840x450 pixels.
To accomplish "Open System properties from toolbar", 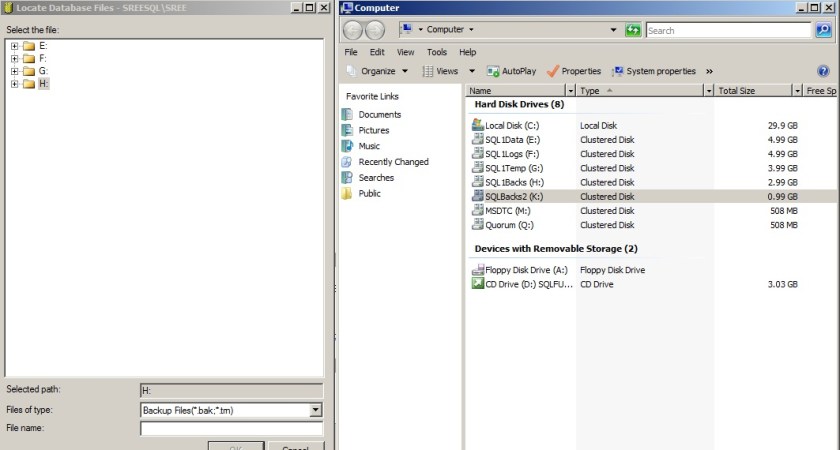I will pos(653,71).
